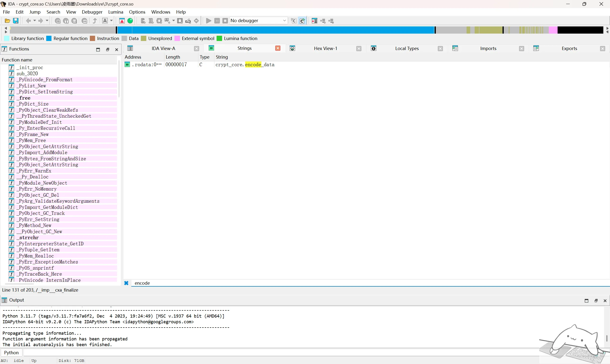Click the text search 'T' toolbar icon

[x=66, y=21]
